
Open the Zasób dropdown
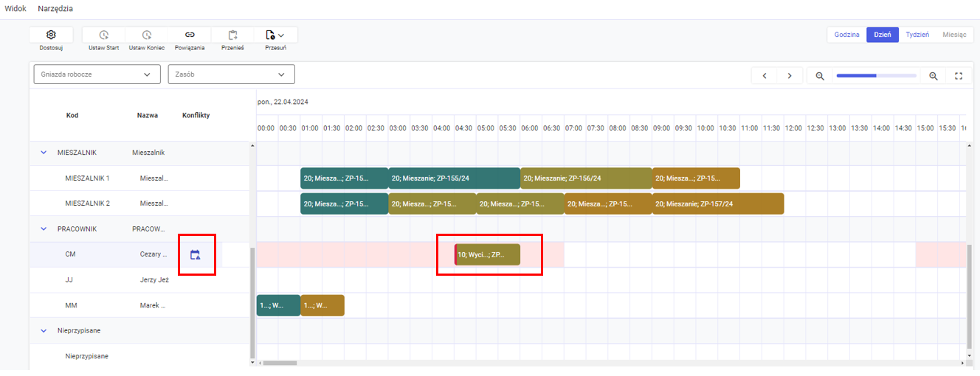[x=231, y=74]
